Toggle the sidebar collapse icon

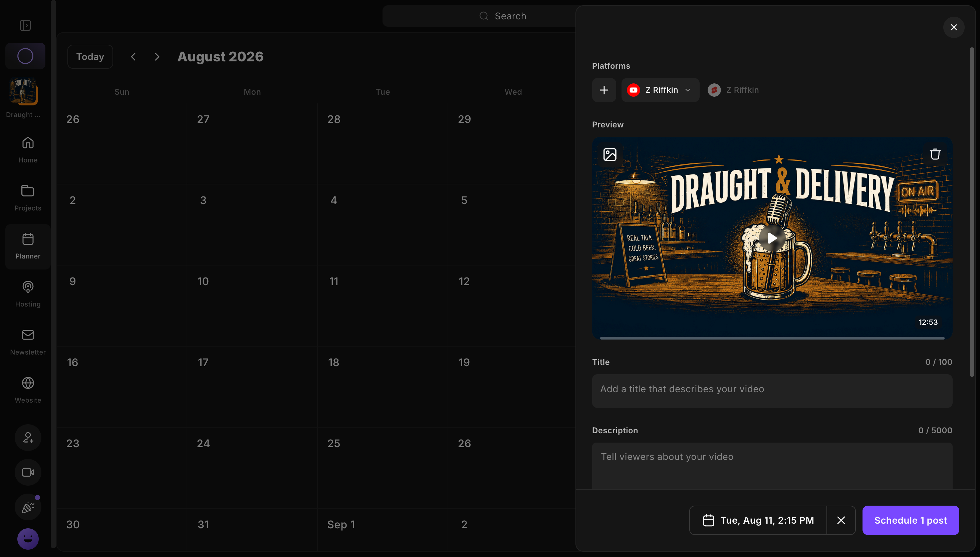[25, 25]
